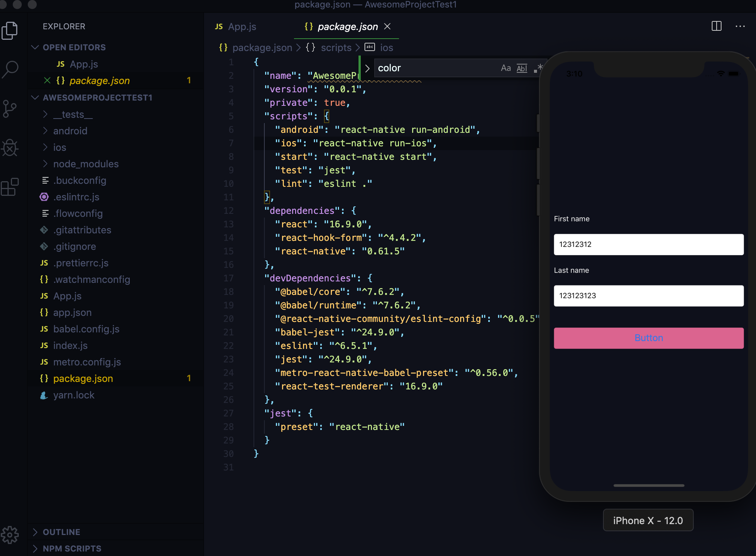The height and width of the screenshot is (556, 756).
Task: Select the Explorer icon in the Activity Bar
Action: 10,31
